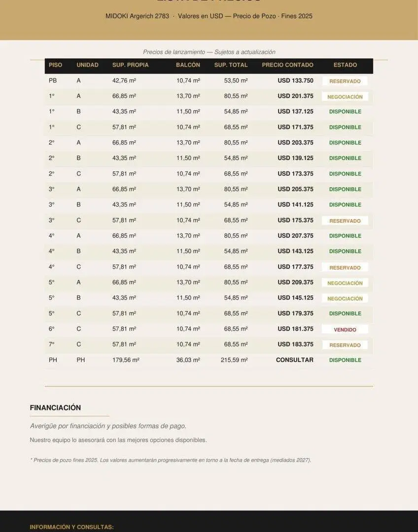Viewport: 418px width, 532px height.
Task: Click the price USD 201.375
Action: (295, 96)
